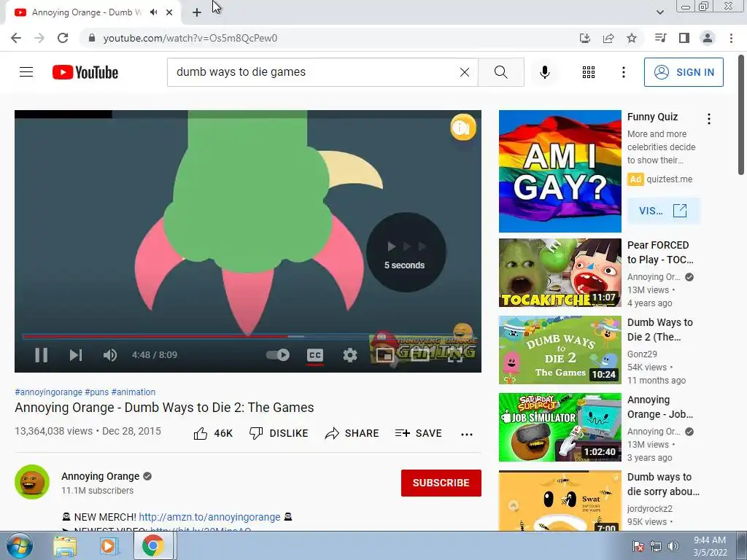
Task: Click the #annoyingorange hashtag
Action: [x=49, y=392]
